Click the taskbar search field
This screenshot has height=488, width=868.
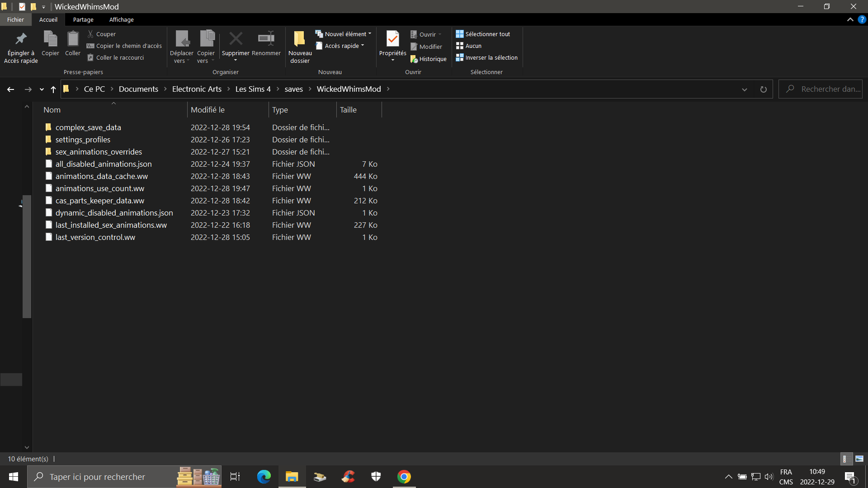[124, 477]
